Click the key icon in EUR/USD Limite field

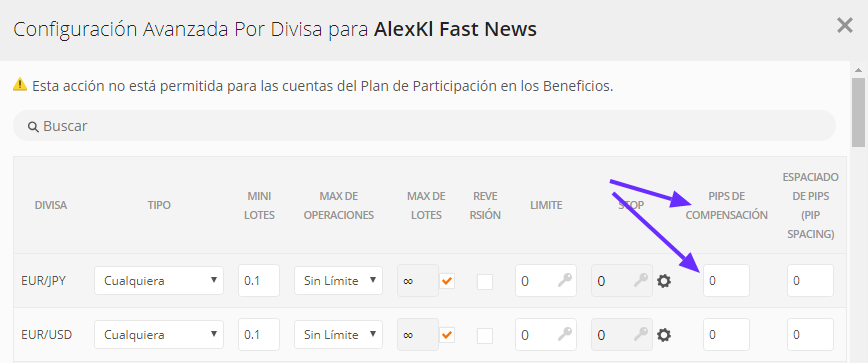(x=565, y=334)
